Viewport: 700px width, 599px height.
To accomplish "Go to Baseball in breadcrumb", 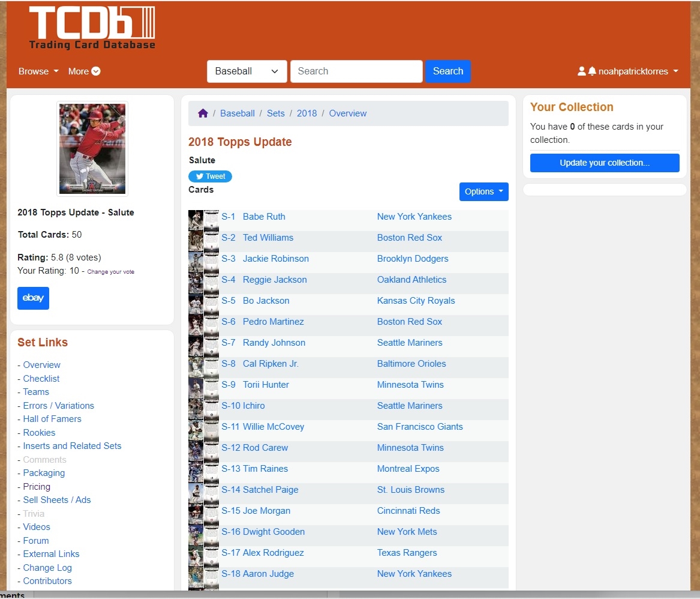I will pyautogui.click(x=237, y=113).
